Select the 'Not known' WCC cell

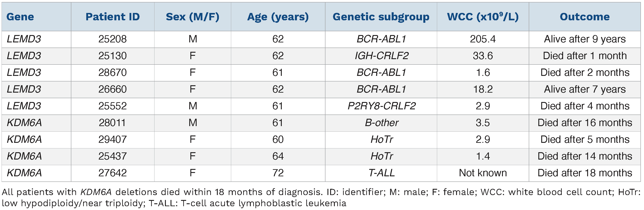pyautogui.click(x=483, y=173)
